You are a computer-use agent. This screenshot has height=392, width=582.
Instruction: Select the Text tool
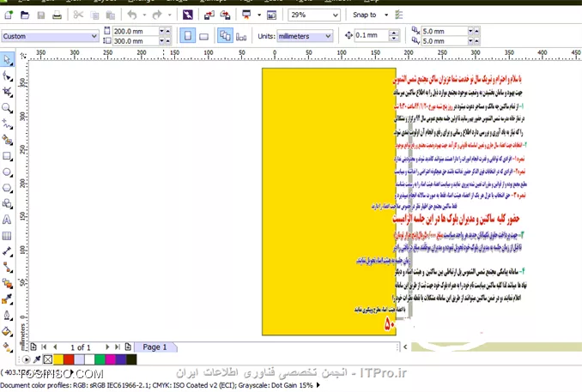[x=7, y=220]
